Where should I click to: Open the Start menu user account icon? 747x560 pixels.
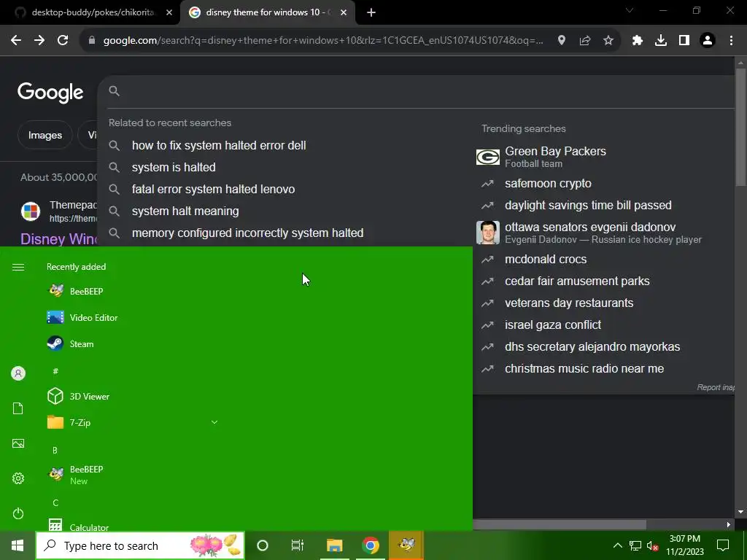[x=18, y=373]
